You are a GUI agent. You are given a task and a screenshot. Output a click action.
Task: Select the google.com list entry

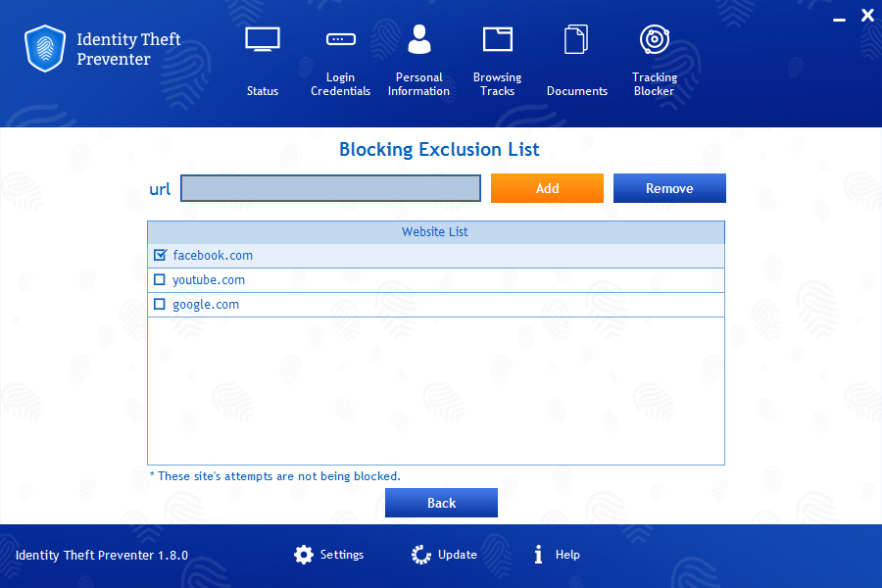click(206, 304)
